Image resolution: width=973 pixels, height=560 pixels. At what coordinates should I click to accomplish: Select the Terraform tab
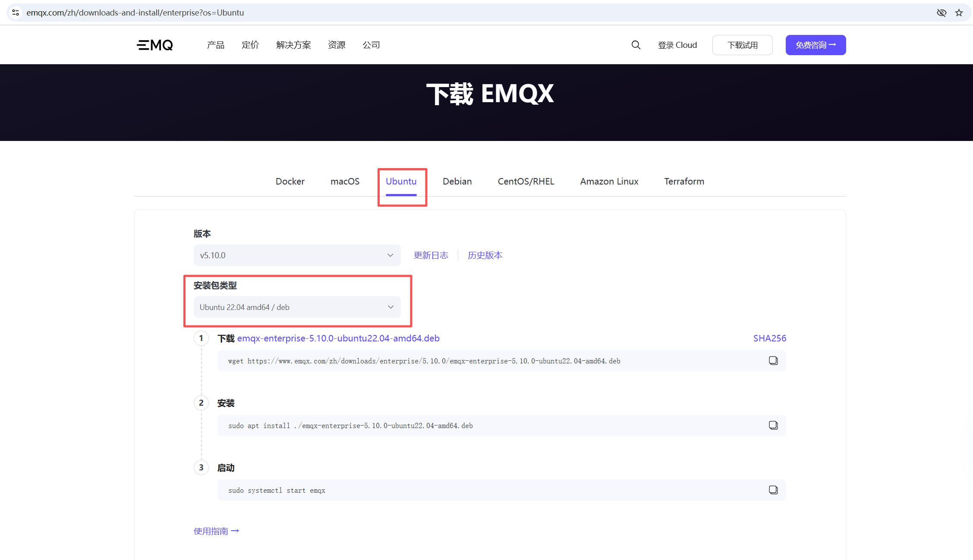[x=684, y=181]
